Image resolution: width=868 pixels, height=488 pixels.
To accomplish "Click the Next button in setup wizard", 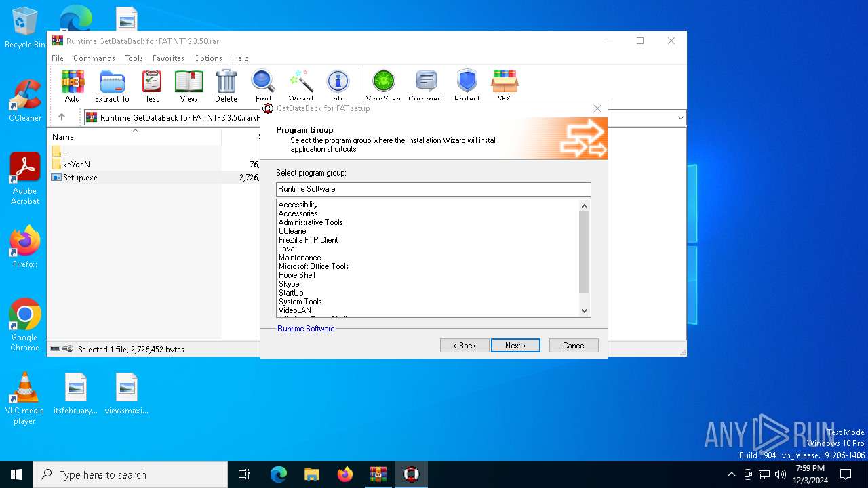I will (515, 346).
